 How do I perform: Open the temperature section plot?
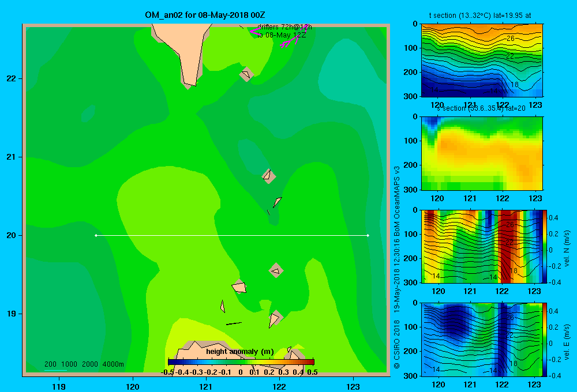pos(482,61)
